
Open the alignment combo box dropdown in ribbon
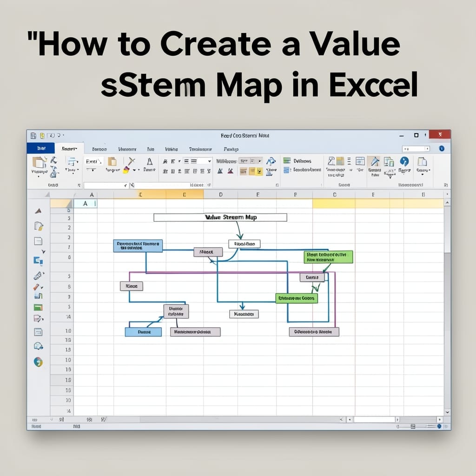point(209,161)
